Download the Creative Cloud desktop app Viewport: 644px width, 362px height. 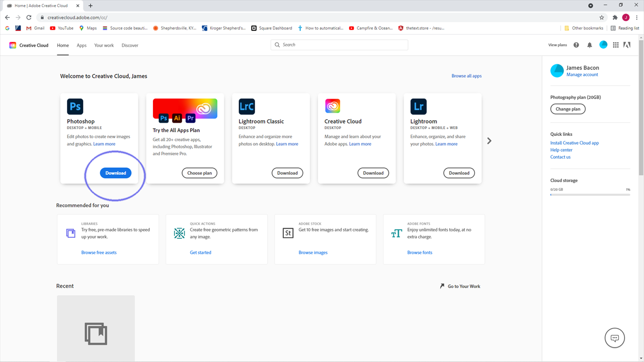point(373,173)
